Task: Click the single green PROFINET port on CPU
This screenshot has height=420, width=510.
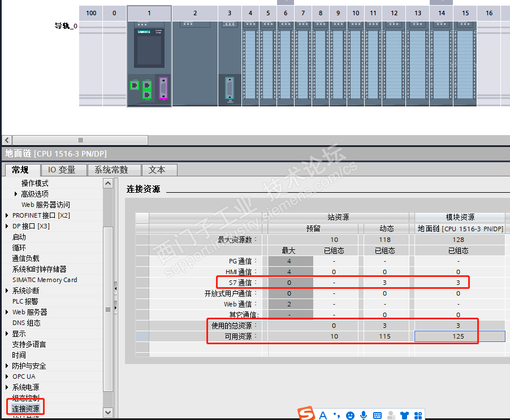Action: click(x=135, y=85)
